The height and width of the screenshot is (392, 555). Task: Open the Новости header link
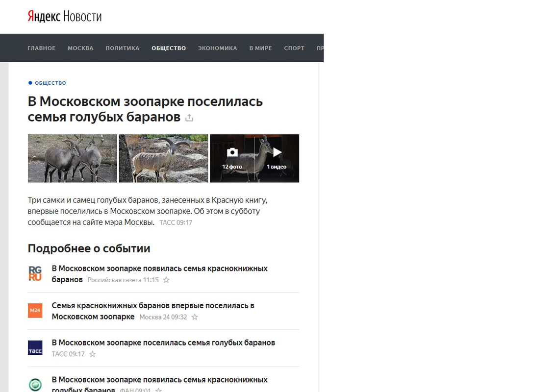[82, 16]
